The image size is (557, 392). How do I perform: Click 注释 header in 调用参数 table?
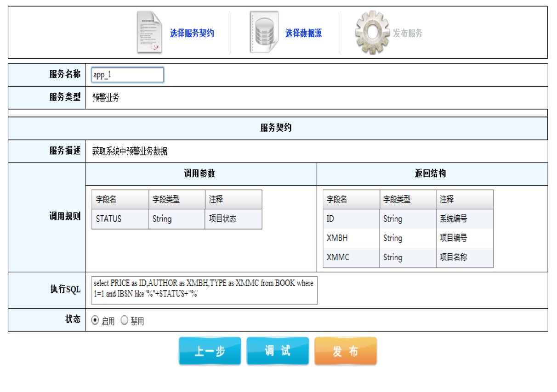pos(233,200)
